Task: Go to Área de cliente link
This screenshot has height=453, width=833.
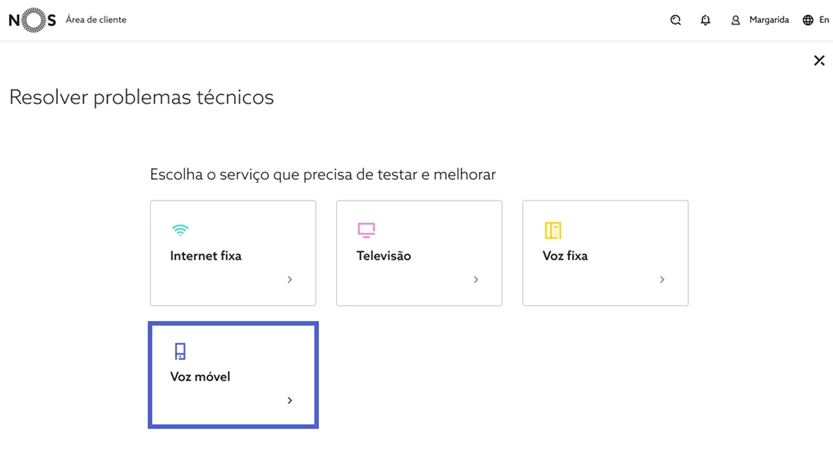Action: [x=96, y=20]
